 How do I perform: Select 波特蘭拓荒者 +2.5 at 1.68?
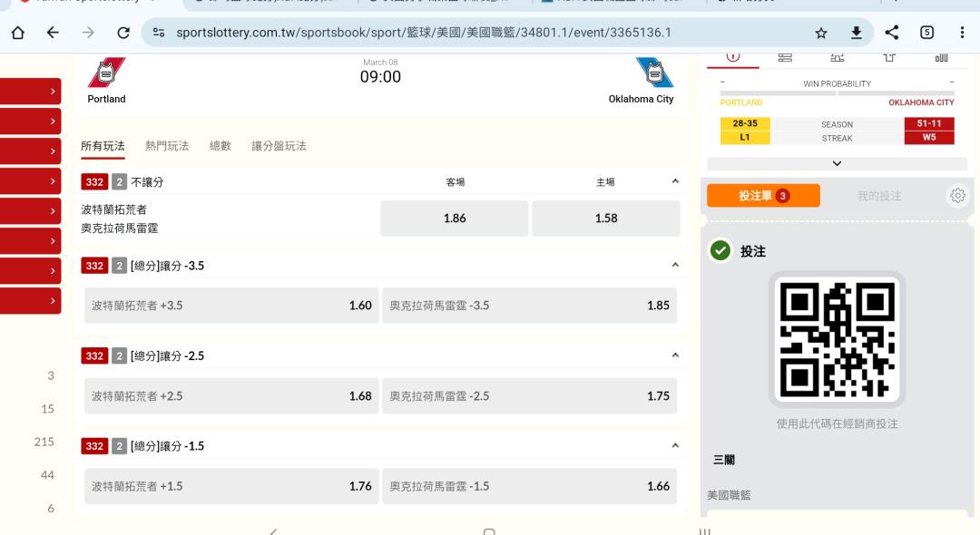coord(231,395)
